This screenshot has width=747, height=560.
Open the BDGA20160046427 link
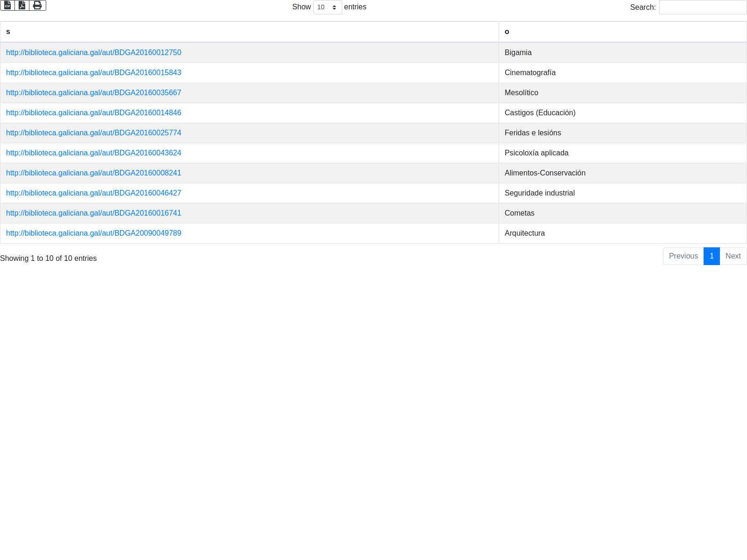pyautogui.click(x=93, y=193)
